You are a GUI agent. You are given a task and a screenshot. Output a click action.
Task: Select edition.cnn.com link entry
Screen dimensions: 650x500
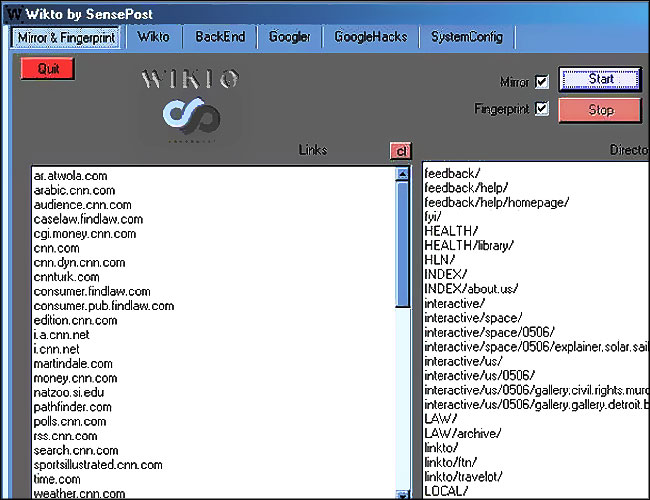coord(75,320)
